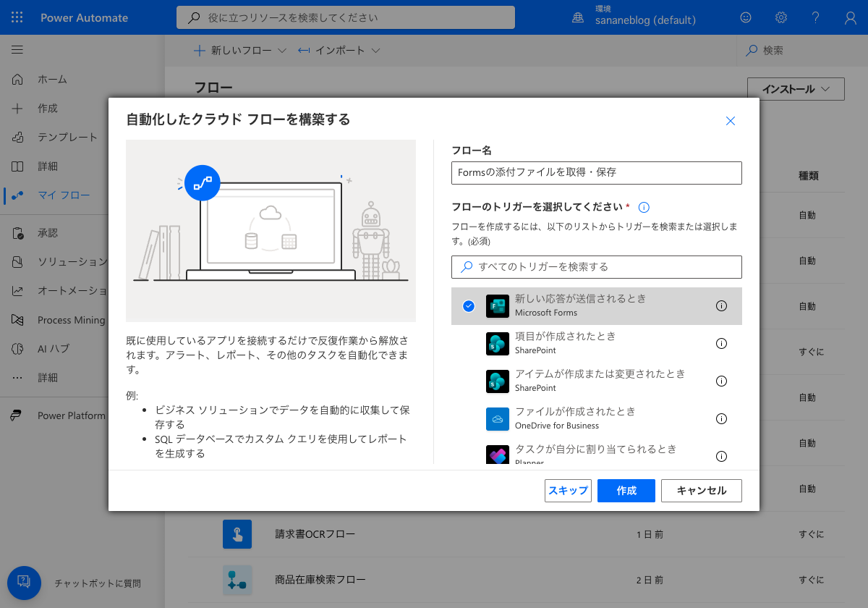Image resolution: width=868 pixels, height=608 pixels.
Task: Open the help question mark icon
Action: [816, 17]
